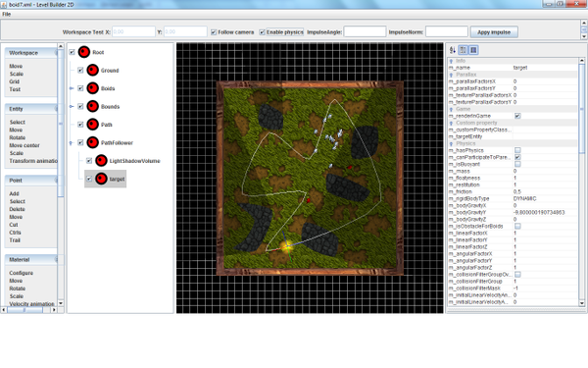Expand the Boids tree node

click(72, 88)
